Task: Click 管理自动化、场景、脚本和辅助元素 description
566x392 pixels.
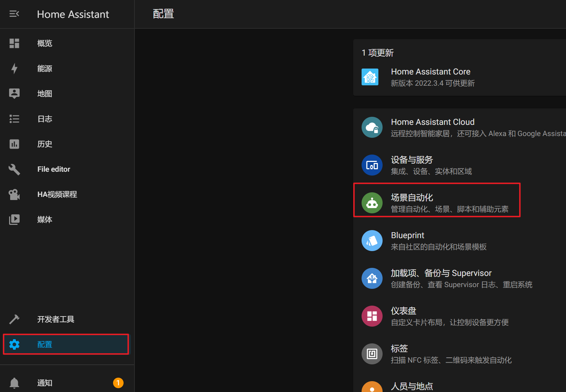Action: click(450, 209)
